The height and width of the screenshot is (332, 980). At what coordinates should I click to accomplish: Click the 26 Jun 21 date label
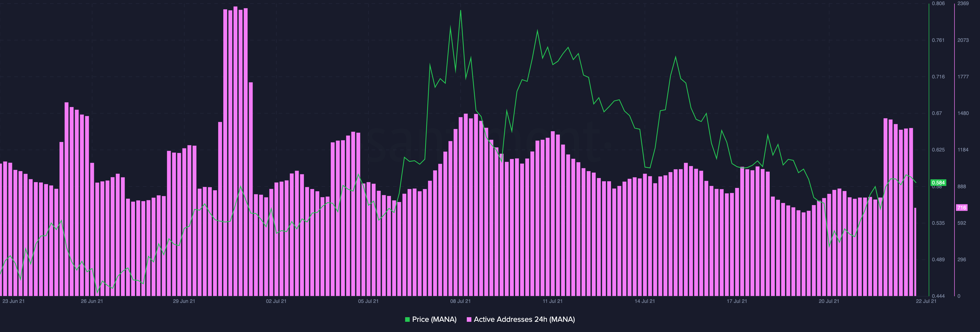[92, 301]
